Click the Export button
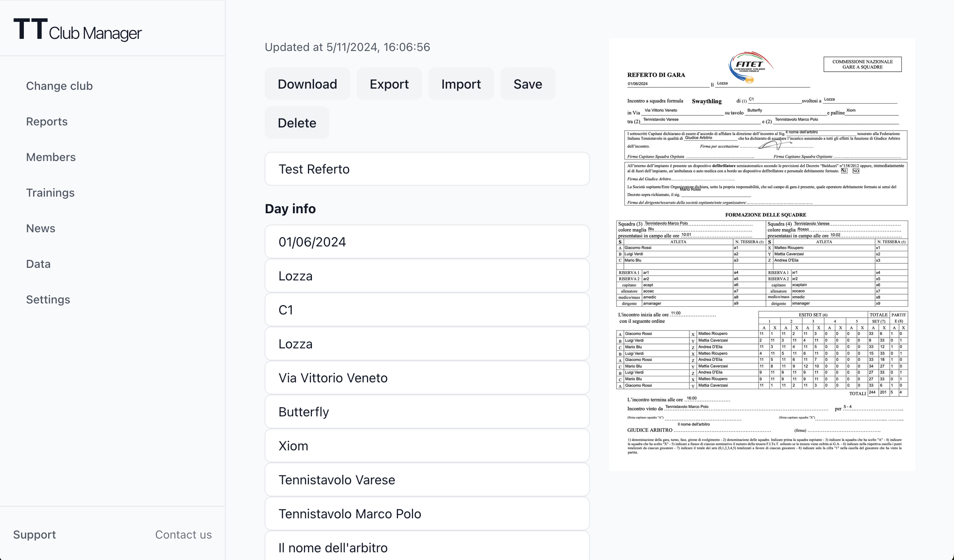The height and width of the screenshot is (560, 954). point(389,84)
